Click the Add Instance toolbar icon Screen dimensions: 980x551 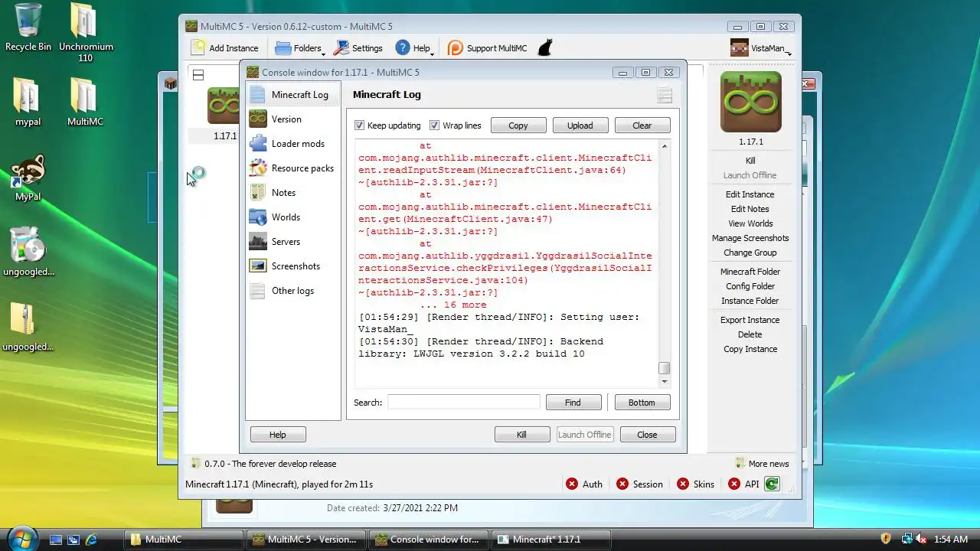tap(198, 47)
